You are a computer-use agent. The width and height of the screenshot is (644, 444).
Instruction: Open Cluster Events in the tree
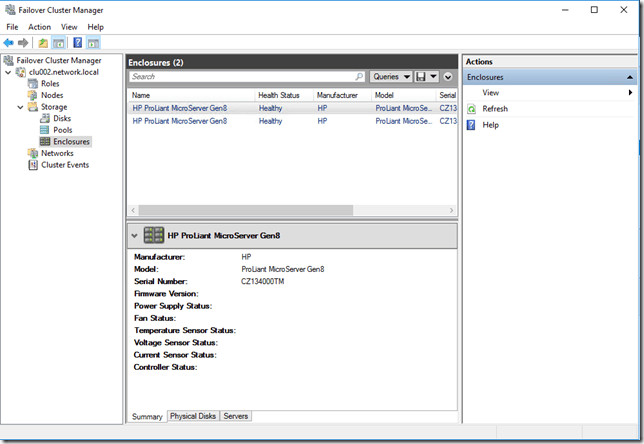pyautogui.click(x=64, y=165)
